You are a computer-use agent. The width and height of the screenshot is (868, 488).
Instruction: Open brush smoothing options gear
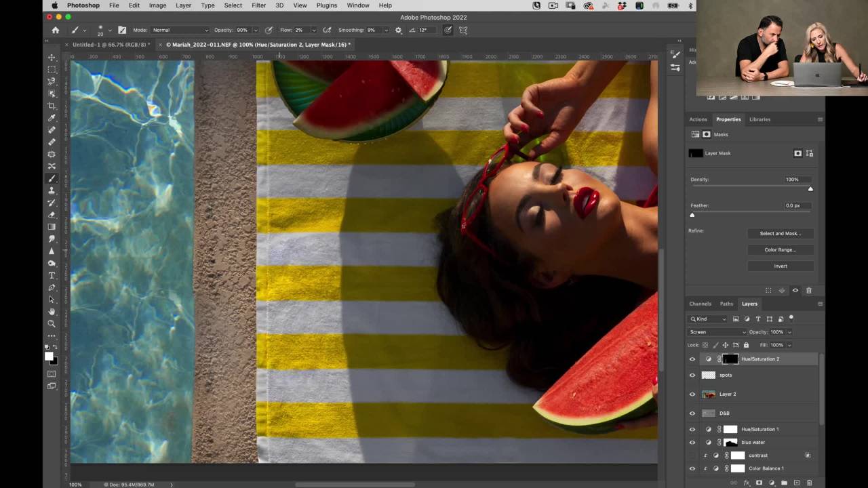[398, 30]
